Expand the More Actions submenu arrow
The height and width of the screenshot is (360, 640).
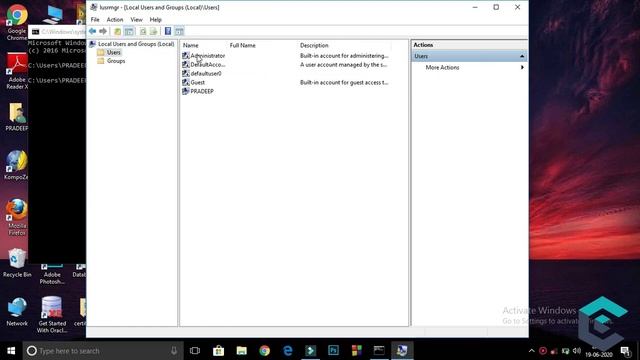click(x=522, y=67)
